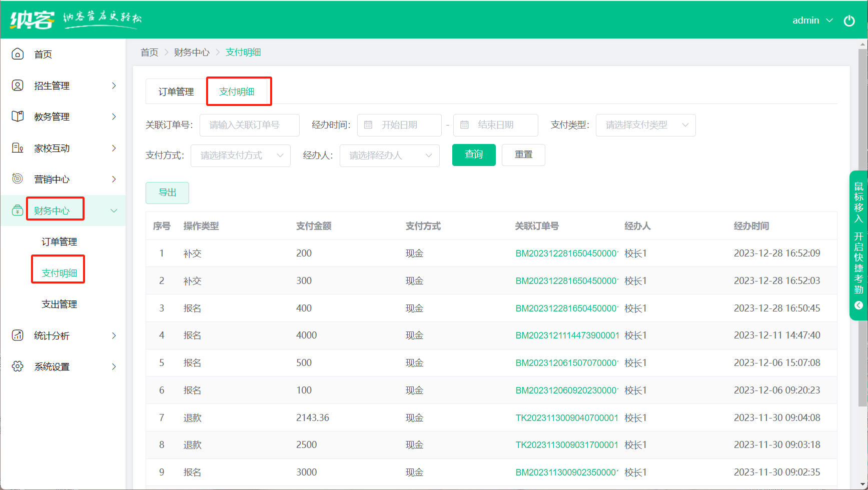Collapse the quick attendance side panel arrow
This screenshot has height=490, width=868.
(858, 305)
